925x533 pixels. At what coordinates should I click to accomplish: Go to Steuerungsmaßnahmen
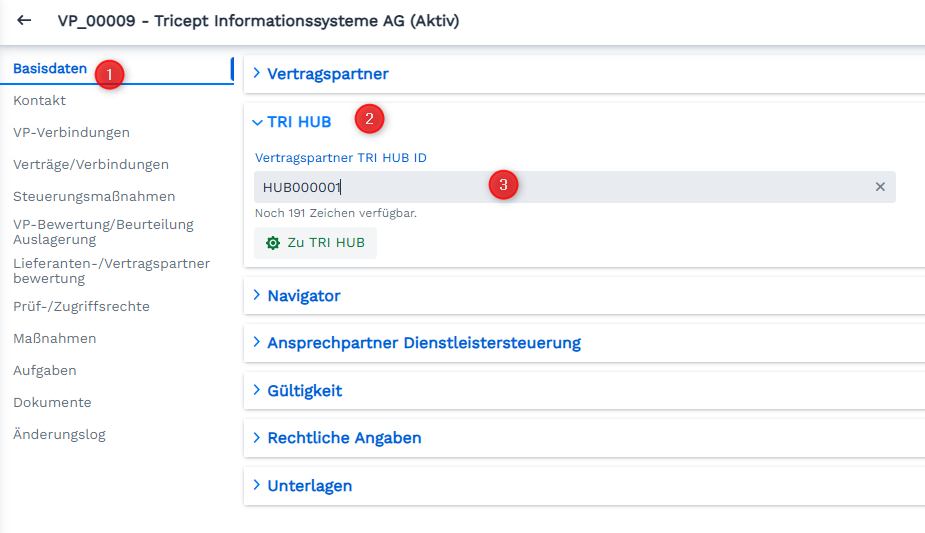(x=94, y=196)
